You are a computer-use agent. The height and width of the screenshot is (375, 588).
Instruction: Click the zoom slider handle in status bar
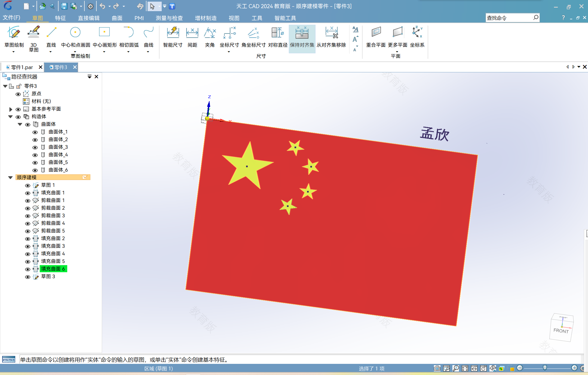pyautogui.click(x=545, y=368)
